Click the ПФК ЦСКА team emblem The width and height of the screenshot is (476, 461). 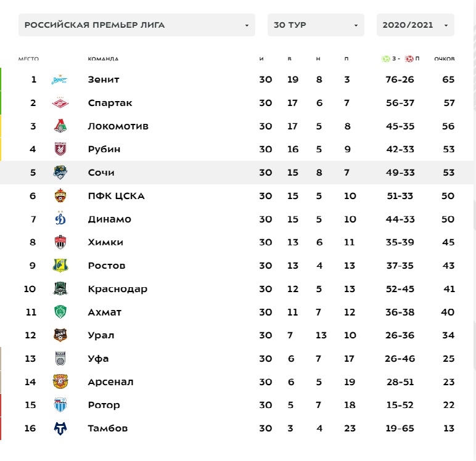[x=60, y=196]
